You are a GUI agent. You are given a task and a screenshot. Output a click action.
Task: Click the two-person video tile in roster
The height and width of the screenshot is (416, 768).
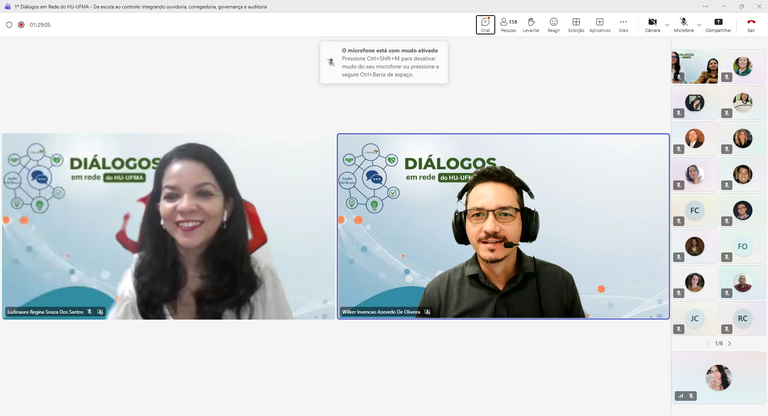tap(695, 66)
